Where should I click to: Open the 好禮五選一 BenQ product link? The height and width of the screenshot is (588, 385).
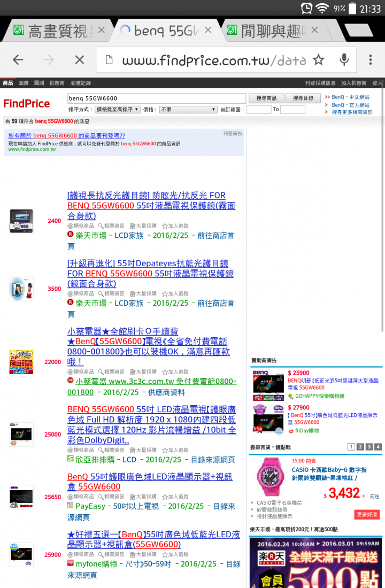tap(153, 539)
